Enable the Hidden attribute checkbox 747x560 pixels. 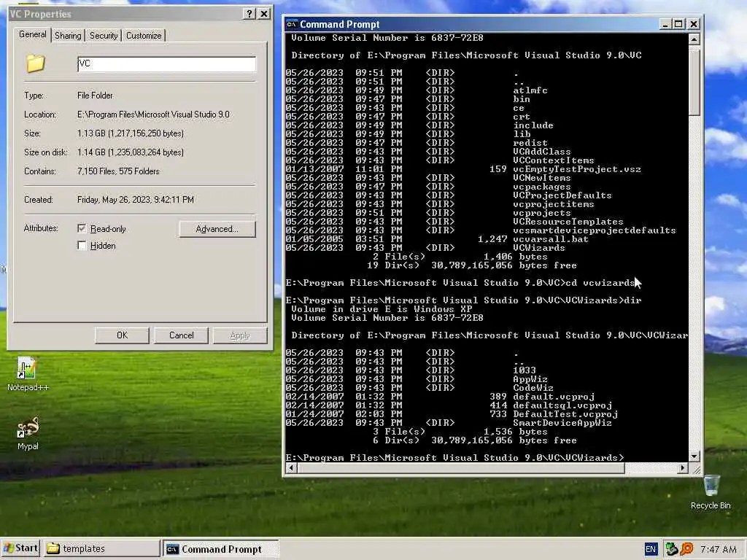pyautogui.click(x=82, y=245)
